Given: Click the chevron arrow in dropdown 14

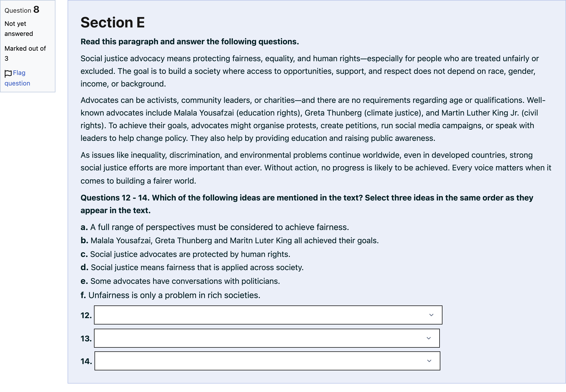Looking at the screenshot, I should point(429,361).
